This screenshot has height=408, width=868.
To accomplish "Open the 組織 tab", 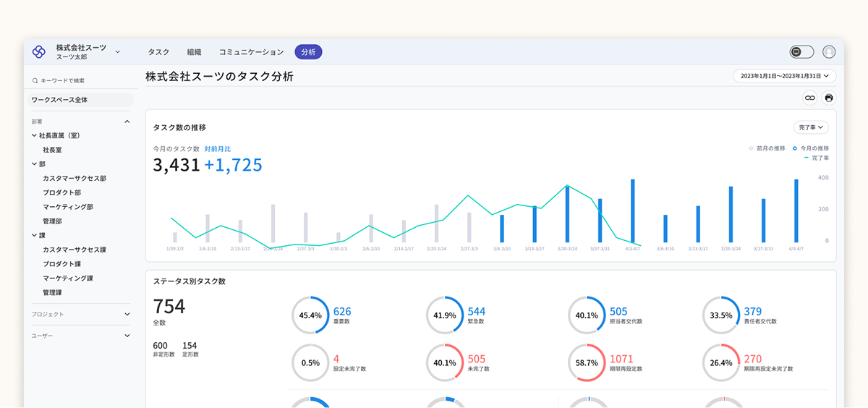I will (x=194, y=52).
